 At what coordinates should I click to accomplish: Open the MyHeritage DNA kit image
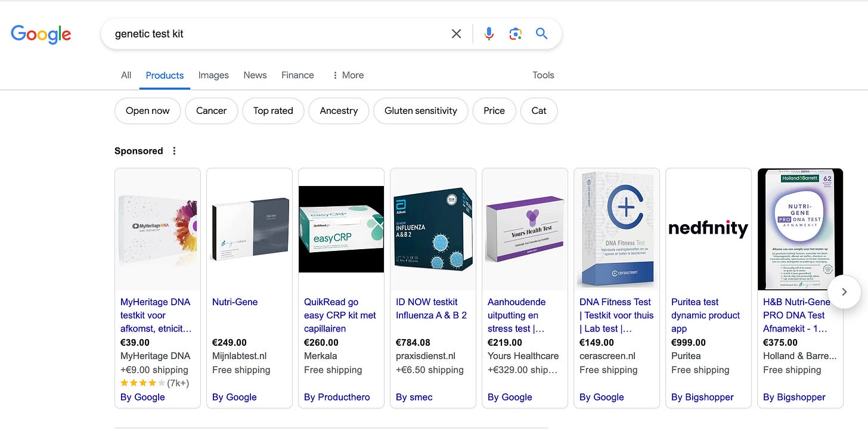pos(157,229)
